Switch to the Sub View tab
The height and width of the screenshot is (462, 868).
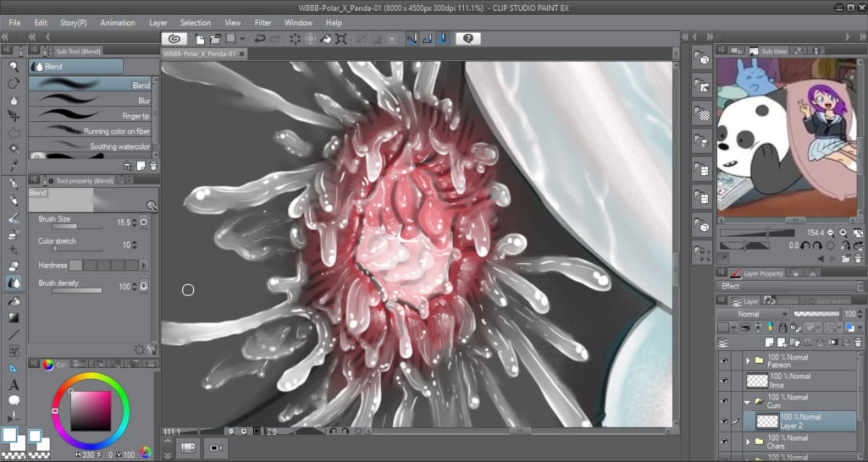coord(767,52)
